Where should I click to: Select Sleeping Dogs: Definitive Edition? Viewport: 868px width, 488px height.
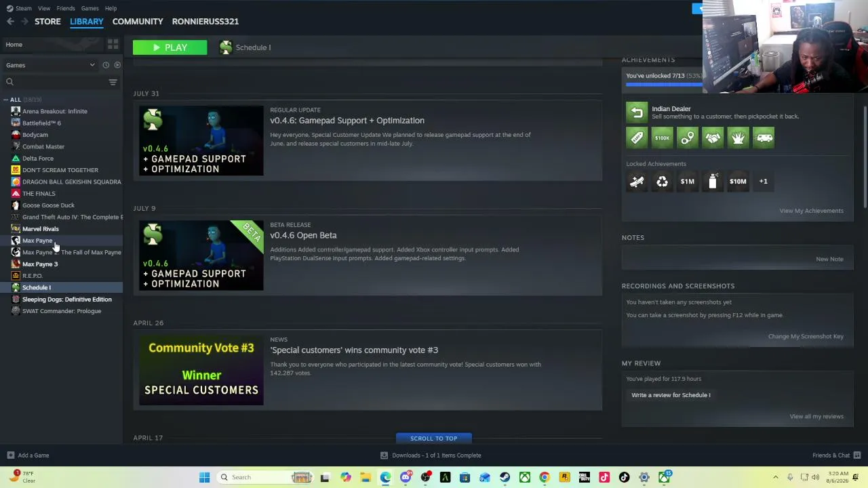[x=67, y=300]
